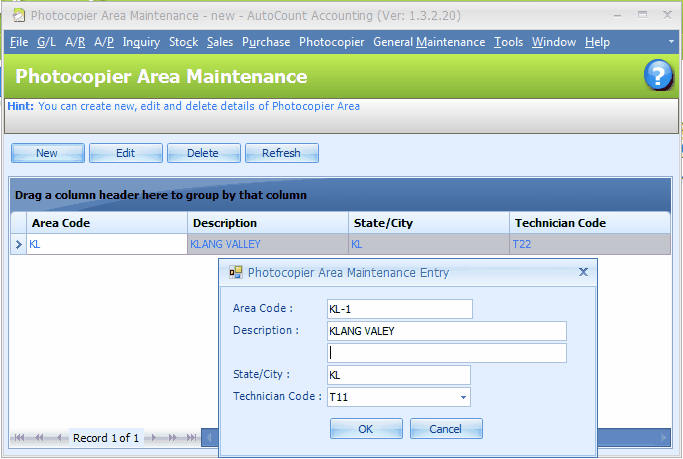
Task: Open the Photocopier menu
Action: pos(331,42)
